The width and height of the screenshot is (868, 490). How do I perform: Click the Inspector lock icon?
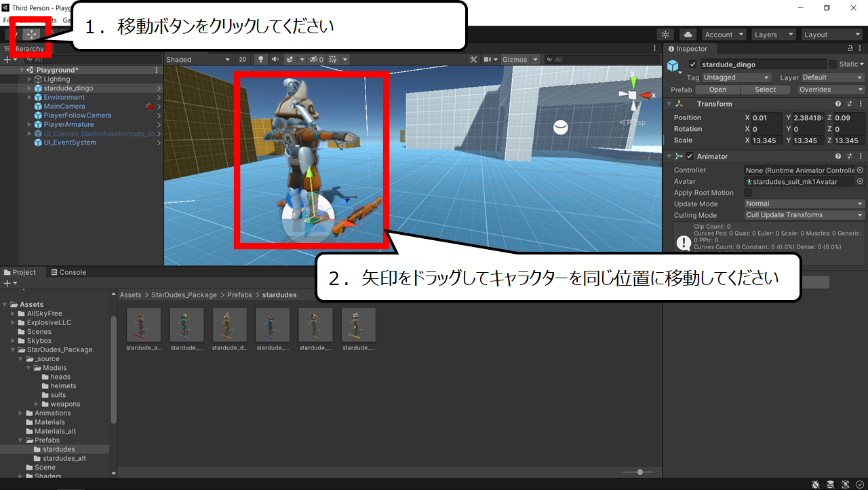[x=850, y=49]
